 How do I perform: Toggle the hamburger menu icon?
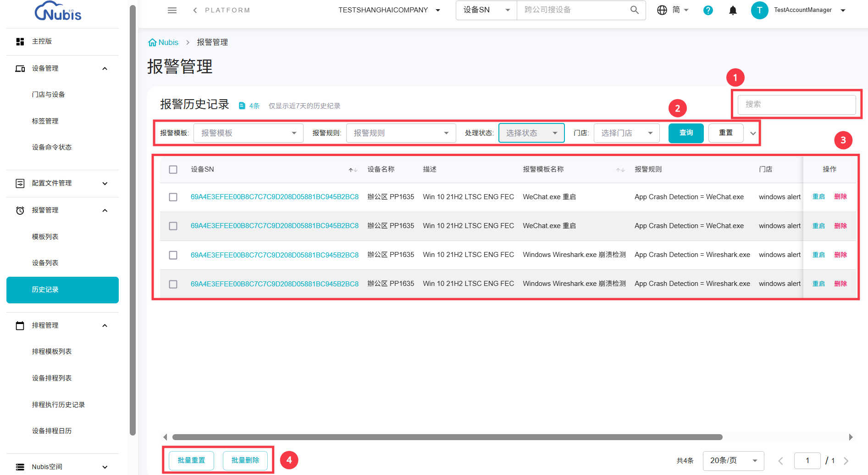pyautogui.click(x=172, y=10)
